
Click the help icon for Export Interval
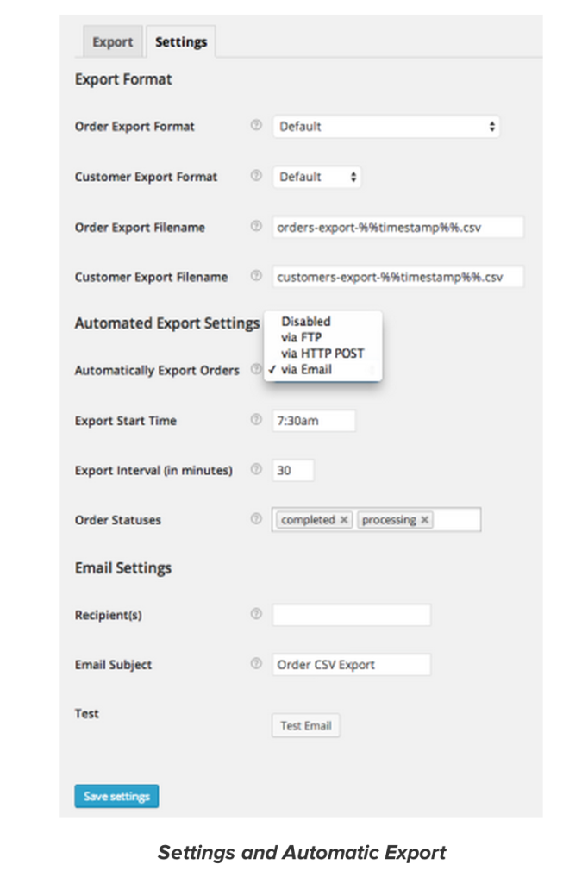tap(256, 469)
